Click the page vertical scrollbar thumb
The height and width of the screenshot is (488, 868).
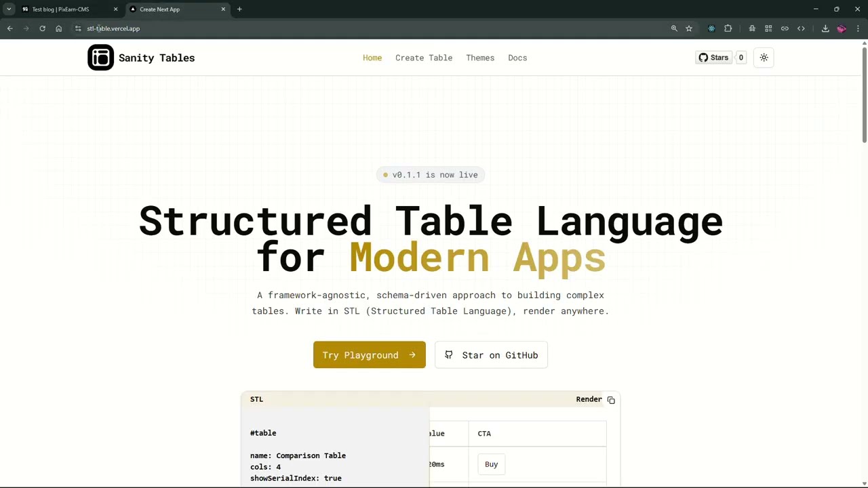pyautogui.click(x=865, y=95)
